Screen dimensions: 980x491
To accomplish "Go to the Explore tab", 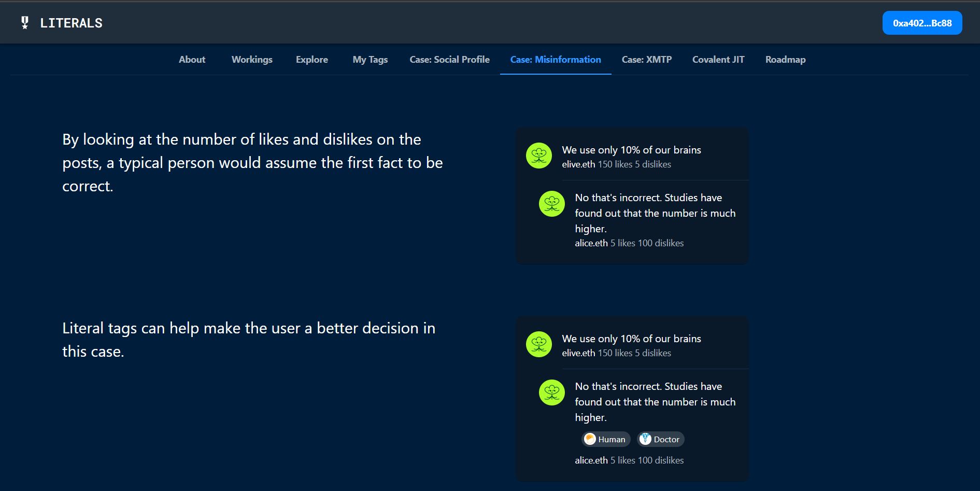I will pyautogui.click(x=312, y=60).
